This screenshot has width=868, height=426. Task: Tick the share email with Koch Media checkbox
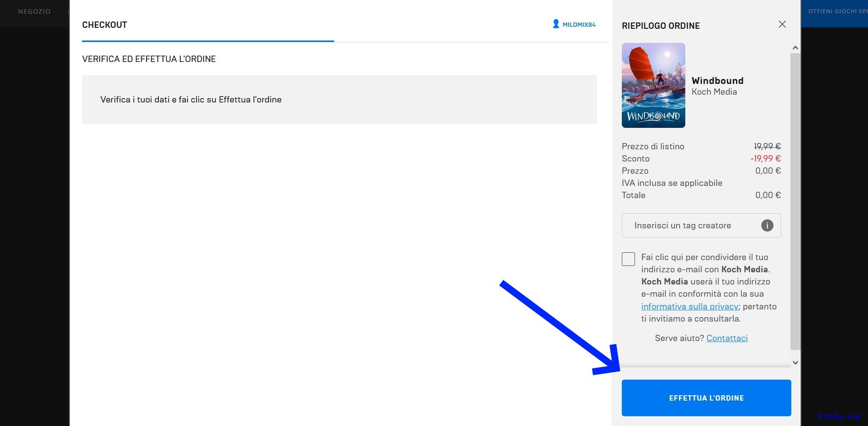point(628,259)
